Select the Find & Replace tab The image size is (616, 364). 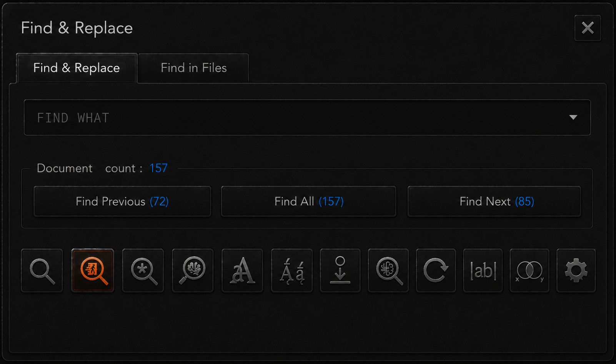(77, 68)
